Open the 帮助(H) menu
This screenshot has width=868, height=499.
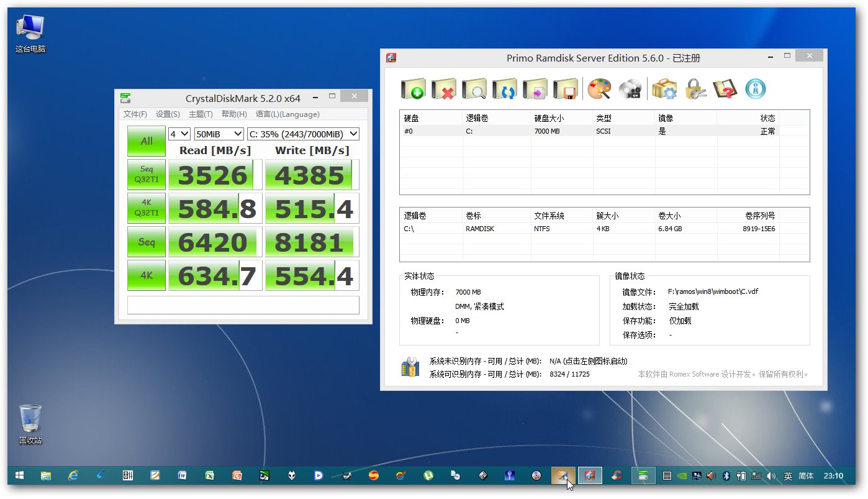click(x=234, y=114)
